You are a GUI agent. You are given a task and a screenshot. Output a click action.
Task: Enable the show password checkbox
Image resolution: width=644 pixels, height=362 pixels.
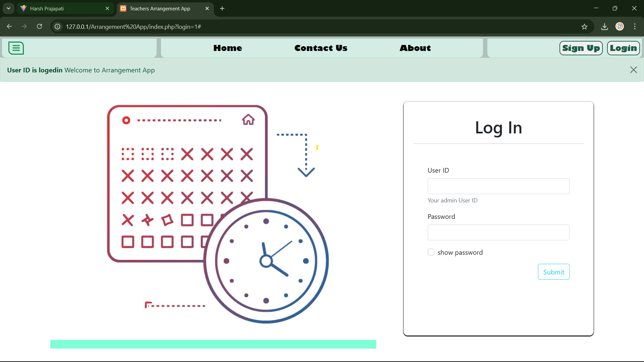tap(431, 252)
